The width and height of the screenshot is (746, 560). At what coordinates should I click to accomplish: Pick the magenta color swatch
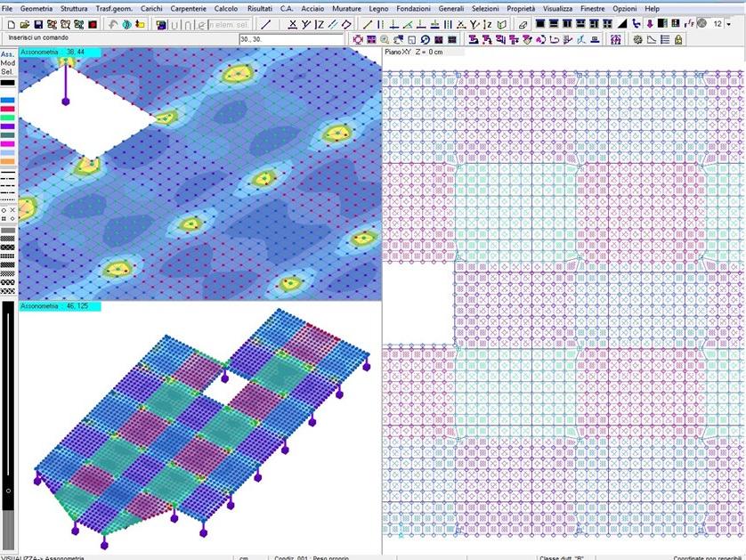pyautogui.click(x=8, y=143)
